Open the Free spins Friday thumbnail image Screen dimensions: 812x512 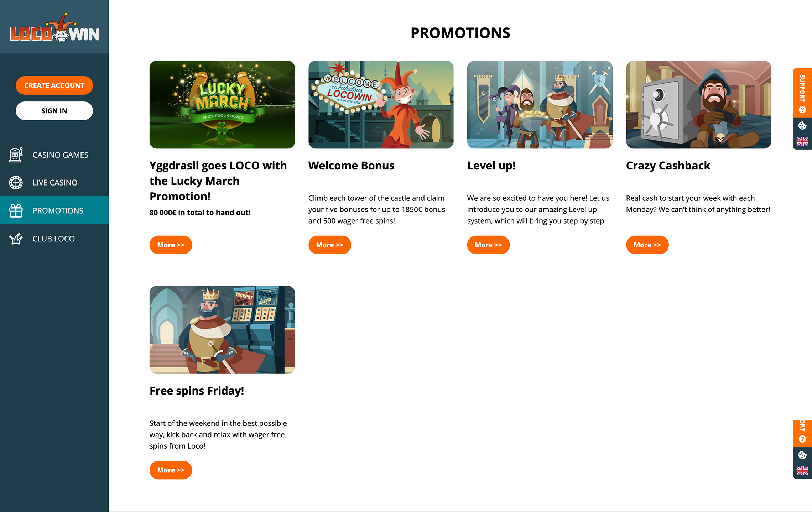[222, 330]
